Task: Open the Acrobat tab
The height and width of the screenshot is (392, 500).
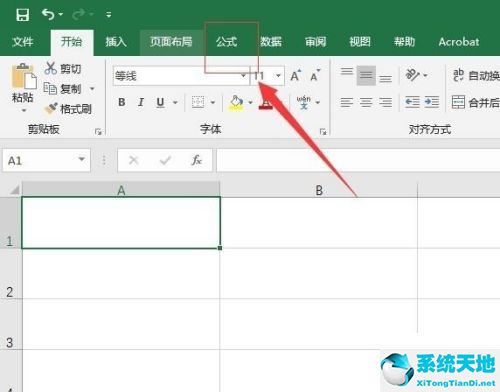Action: (x=459, y=42)
